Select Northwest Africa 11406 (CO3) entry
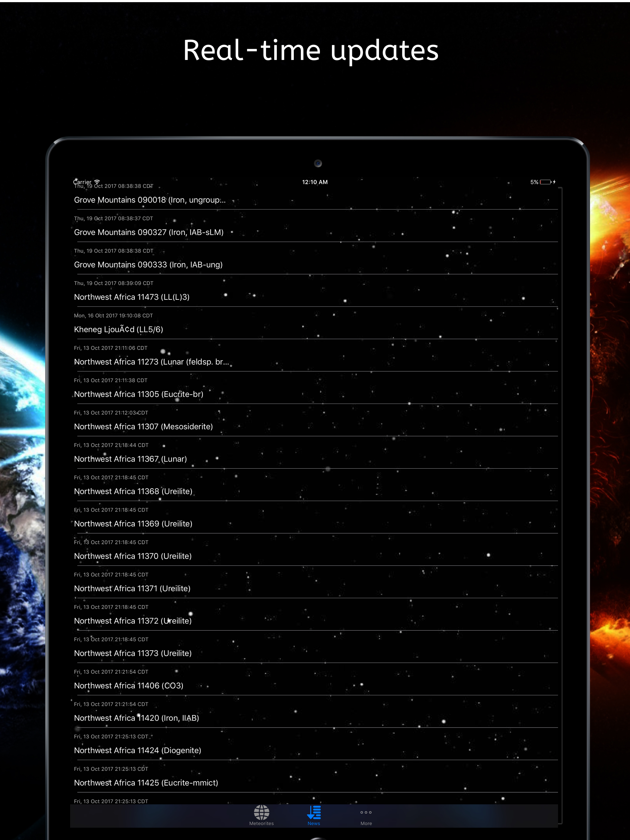The width and height of the screenshot is (630, 840). (129, 685)
